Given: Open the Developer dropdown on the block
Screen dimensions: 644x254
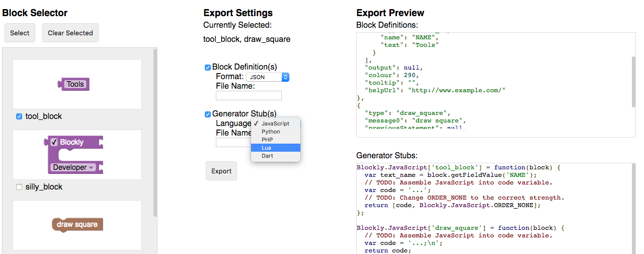Looking at the screenshot, I should (x=73, y=167).
